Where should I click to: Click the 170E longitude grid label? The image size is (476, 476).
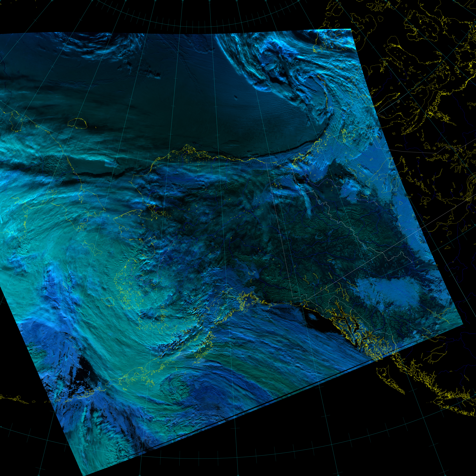[x=92, y=1]
